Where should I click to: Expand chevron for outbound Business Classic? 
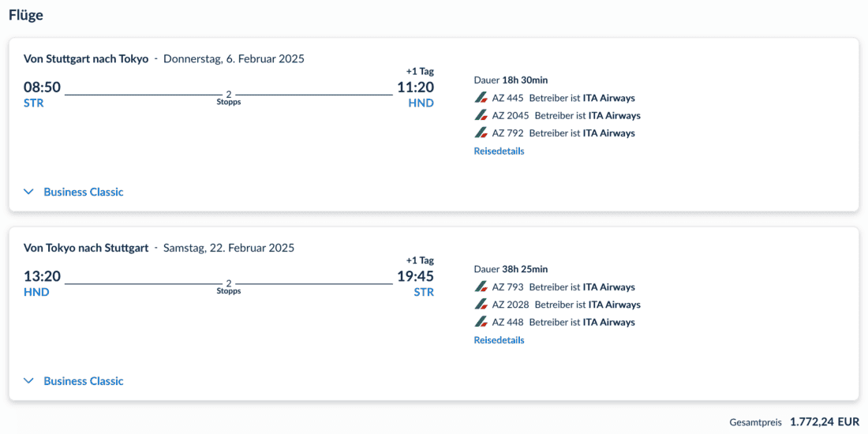click(x=29, y=192)
